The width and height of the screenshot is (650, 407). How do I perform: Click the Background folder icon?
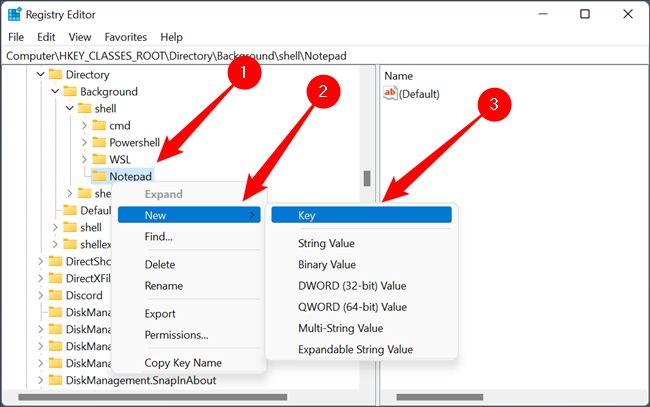(70, 91)
